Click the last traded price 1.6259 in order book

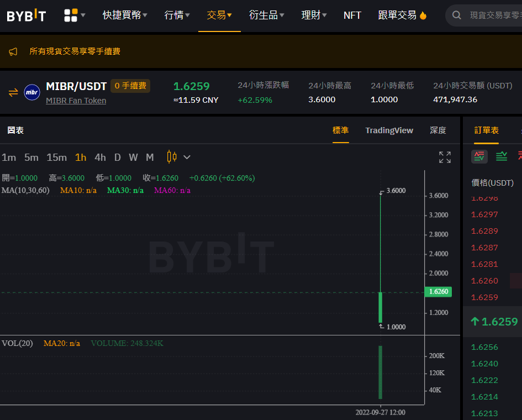coord(499,322)
